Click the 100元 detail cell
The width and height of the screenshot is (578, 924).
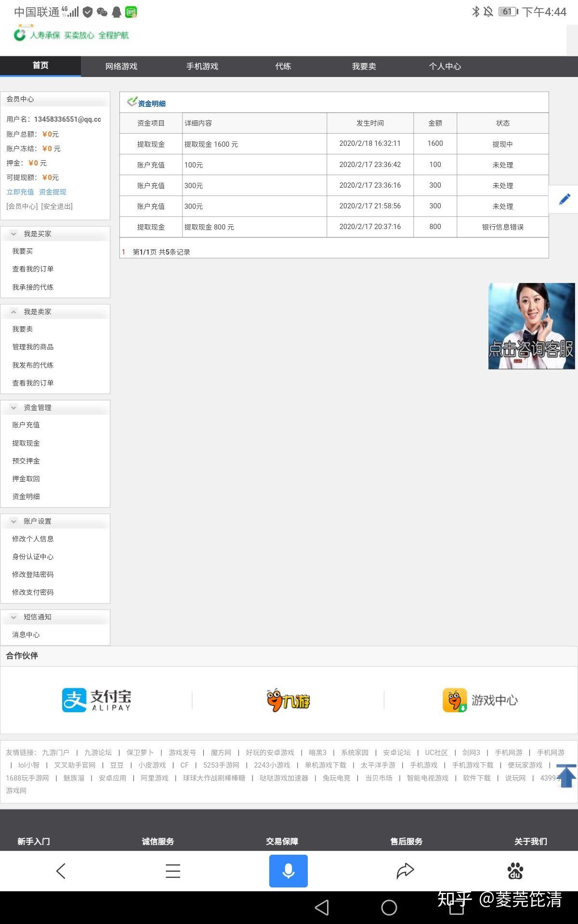pos(255,165)
